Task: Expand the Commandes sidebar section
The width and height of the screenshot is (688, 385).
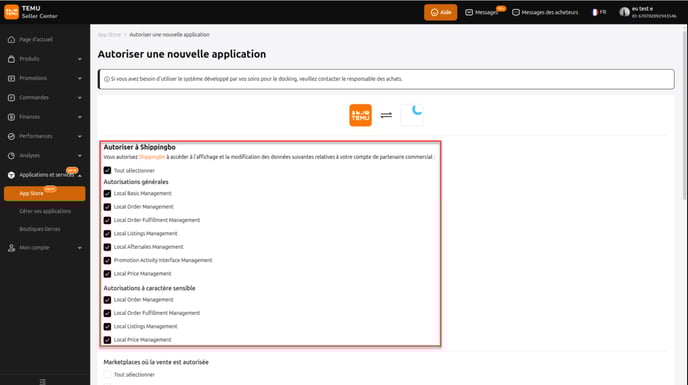Action: (45, 97)
